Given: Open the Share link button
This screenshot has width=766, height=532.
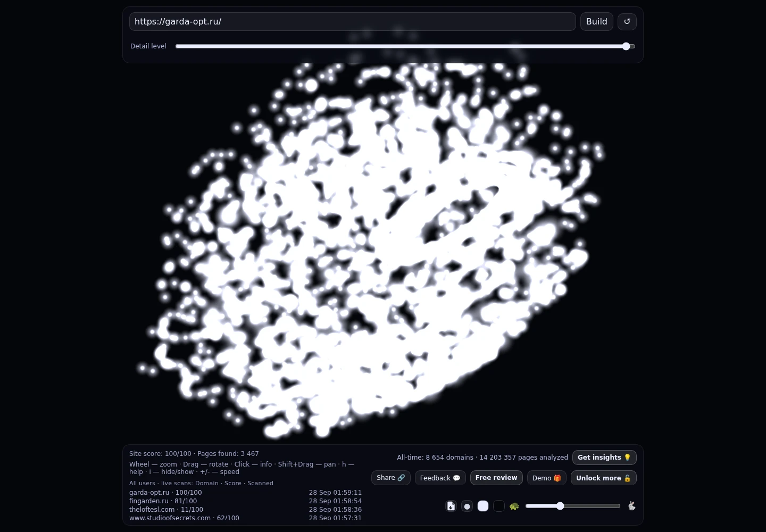Looking at the screenshot, I should [391, 478].
